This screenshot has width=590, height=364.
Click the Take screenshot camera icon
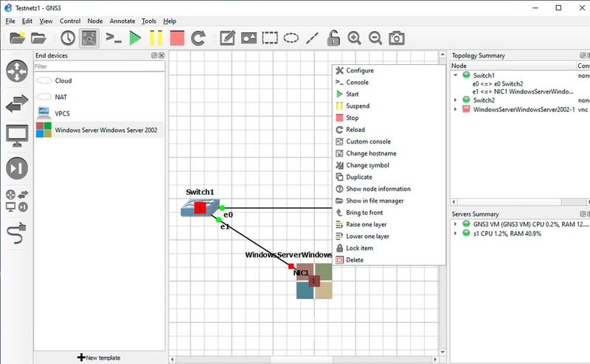coord(397,38)
